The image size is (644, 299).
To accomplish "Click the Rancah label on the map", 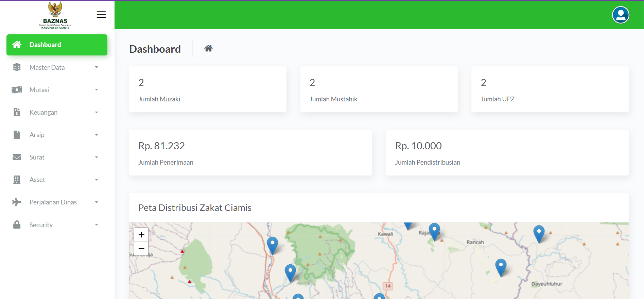I will tap(475, 242).
